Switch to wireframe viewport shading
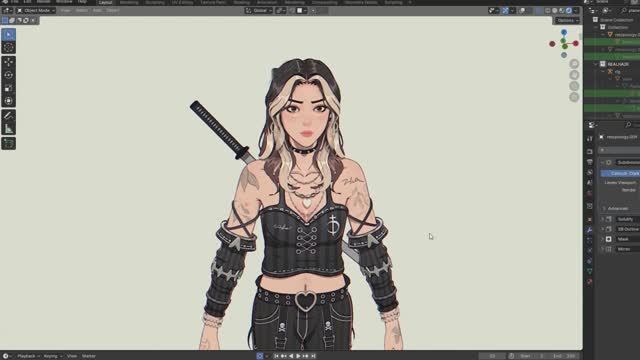Screen dimensions: 640x360 click(548, 11)
